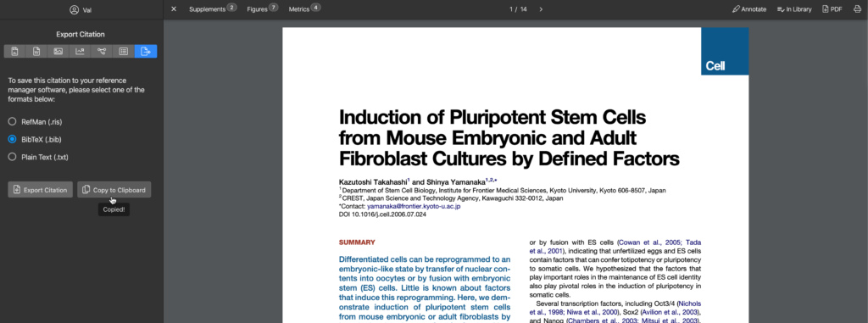Open the connected-nodes graph icon in the sidebar
Screen dimensions: 868x323
click(x=102, y=52)
